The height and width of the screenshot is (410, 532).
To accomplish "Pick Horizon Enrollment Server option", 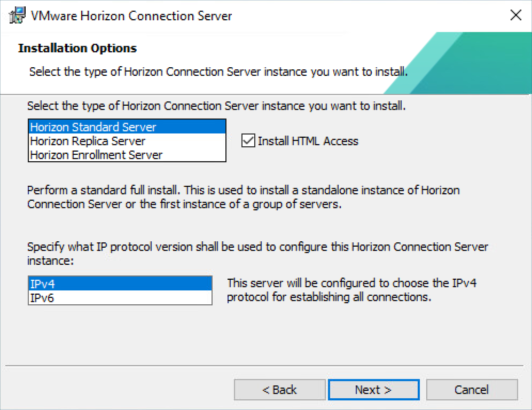I will (96, 155).
